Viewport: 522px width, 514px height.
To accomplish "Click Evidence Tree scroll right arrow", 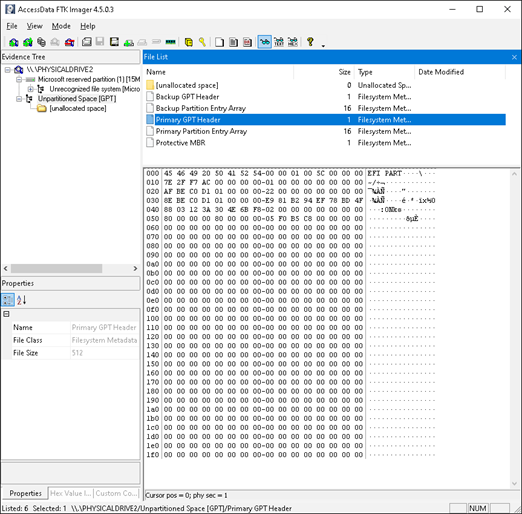I will coord(135,268).
